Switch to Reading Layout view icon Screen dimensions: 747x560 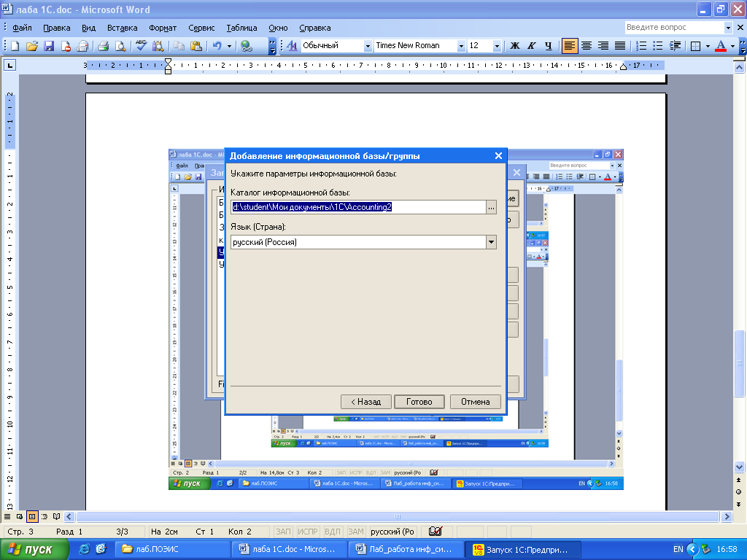[57, 516]
